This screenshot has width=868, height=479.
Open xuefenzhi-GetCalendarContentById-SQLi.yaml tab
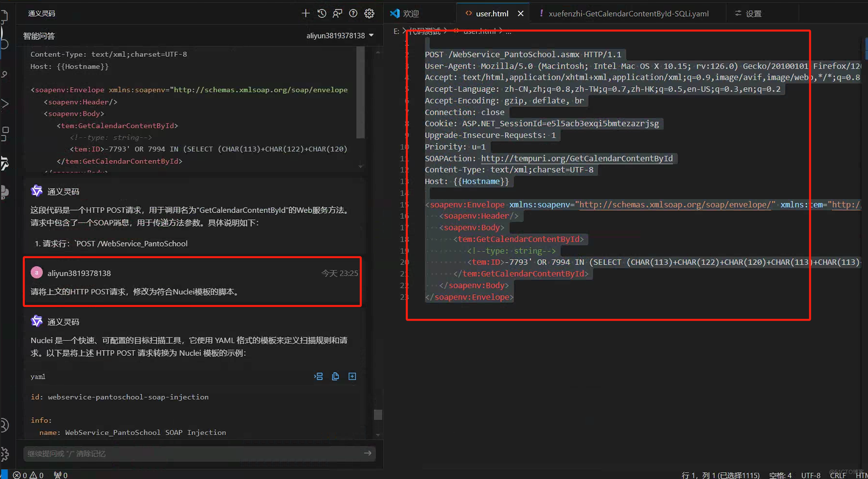click(628, 13)
